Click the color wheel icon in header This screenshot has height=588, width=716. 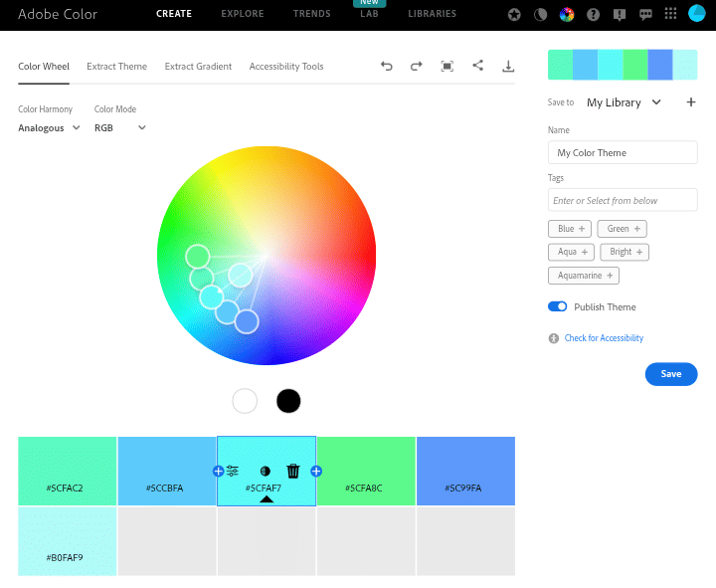[x=567, y=15]
